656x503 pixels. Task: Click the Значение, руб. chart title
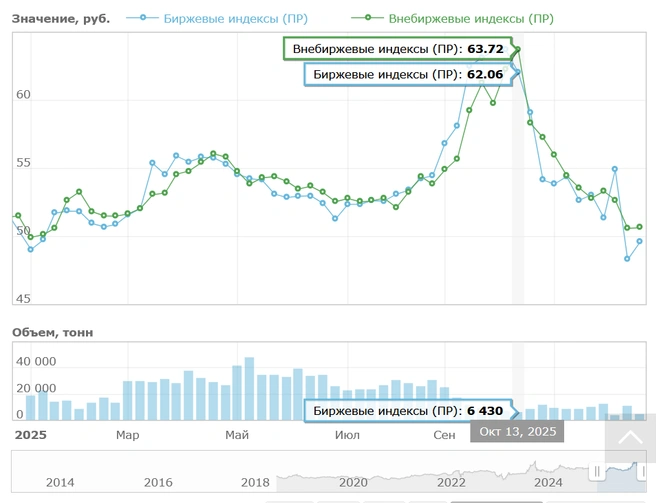point(61,19)
